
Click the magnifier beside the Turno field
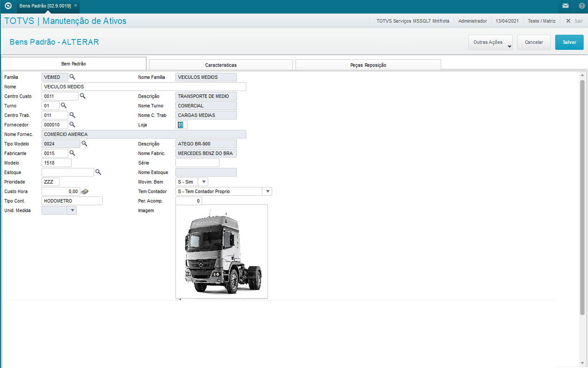tap(64, 106)
